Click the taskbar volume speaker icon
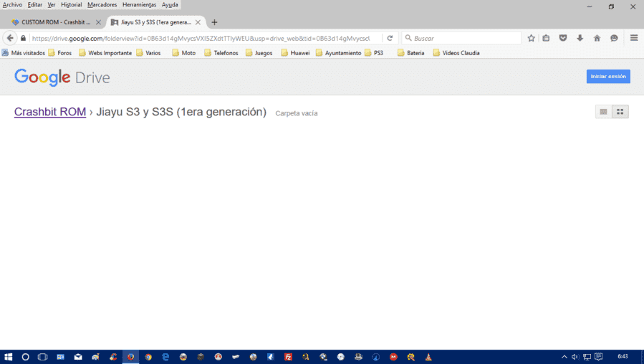 point(575,357)
